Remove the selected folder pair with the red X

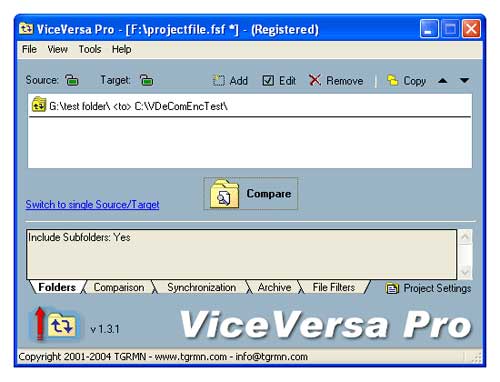(314, 80)
